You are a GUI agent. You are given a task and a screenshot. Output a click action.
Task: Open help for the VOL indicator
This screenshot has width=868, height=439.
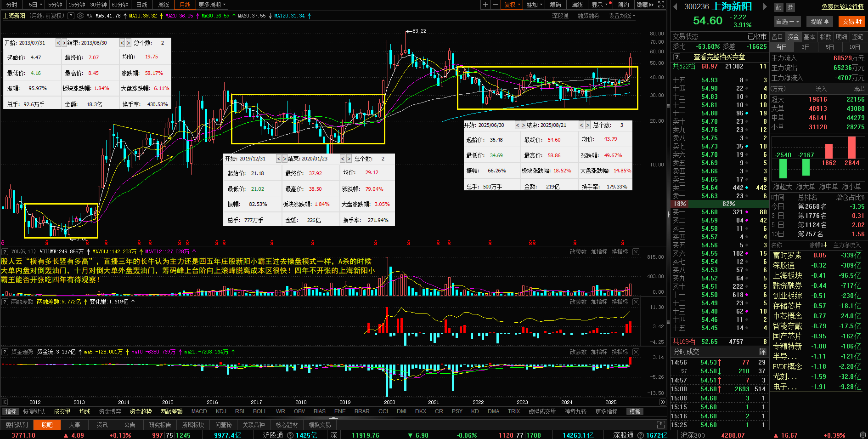(x=5, y=251)
